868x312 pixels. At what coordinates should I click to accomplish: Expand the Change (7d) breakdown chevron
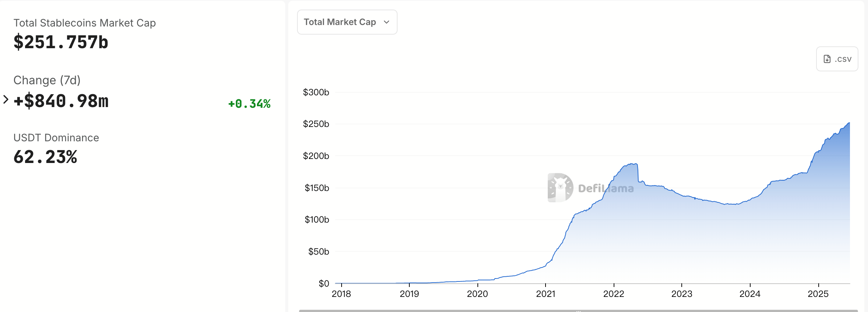coord(6,99)
